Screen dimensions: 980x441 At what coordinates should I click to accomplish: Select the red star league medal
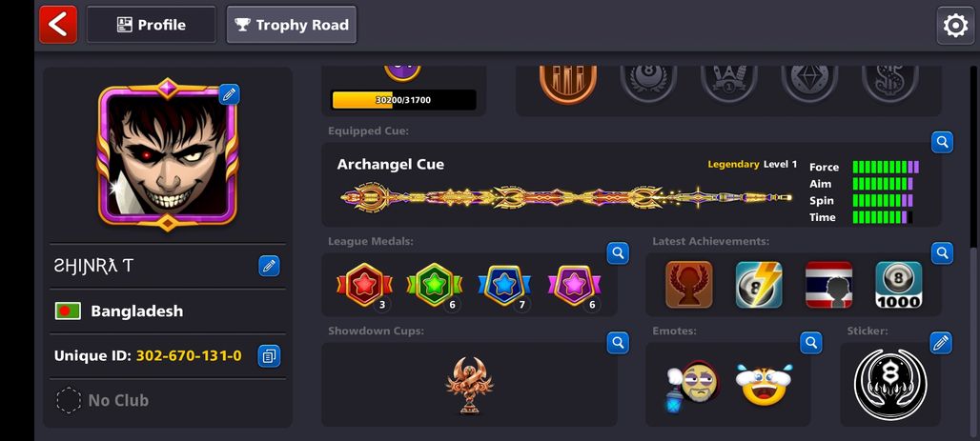click(364, 285)
